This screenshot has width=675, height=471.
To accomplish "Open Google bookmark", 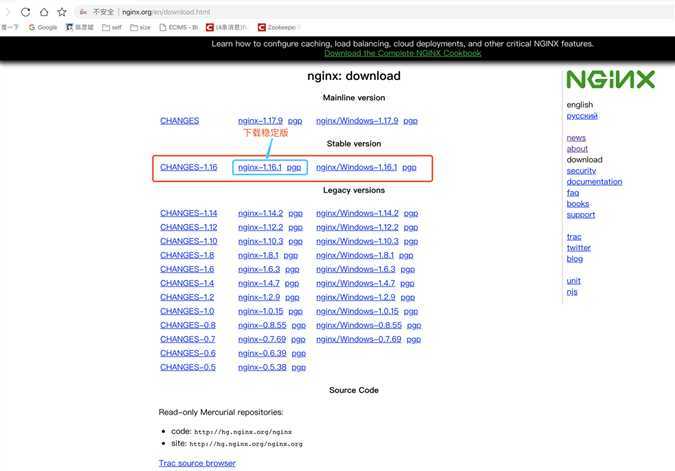I will tap(43, 27).
